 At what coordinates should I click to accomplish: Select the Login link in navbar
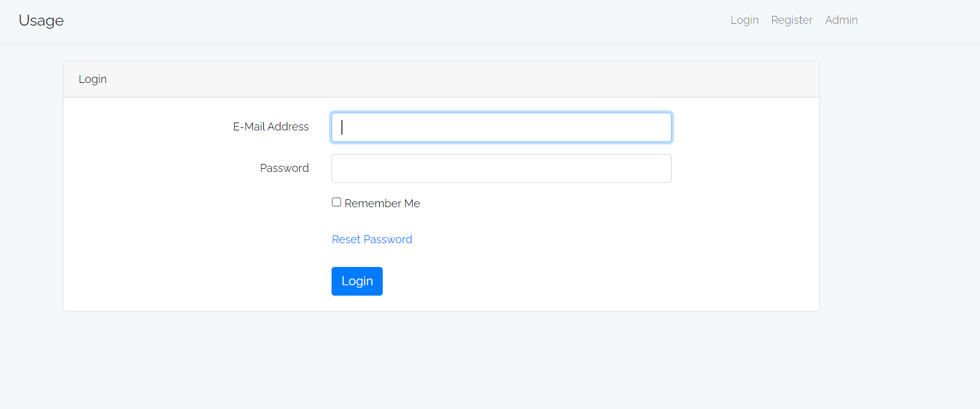(x=744, y=20)
